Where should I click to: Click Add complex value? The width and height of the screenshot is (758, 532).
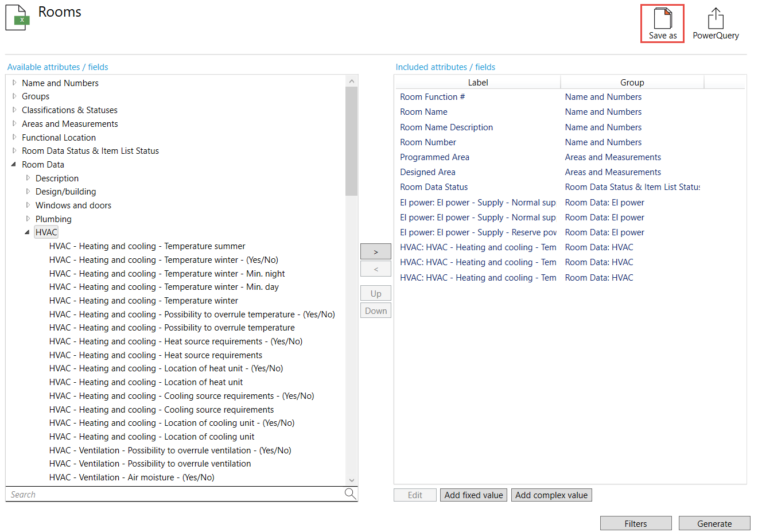pos(551,495)
